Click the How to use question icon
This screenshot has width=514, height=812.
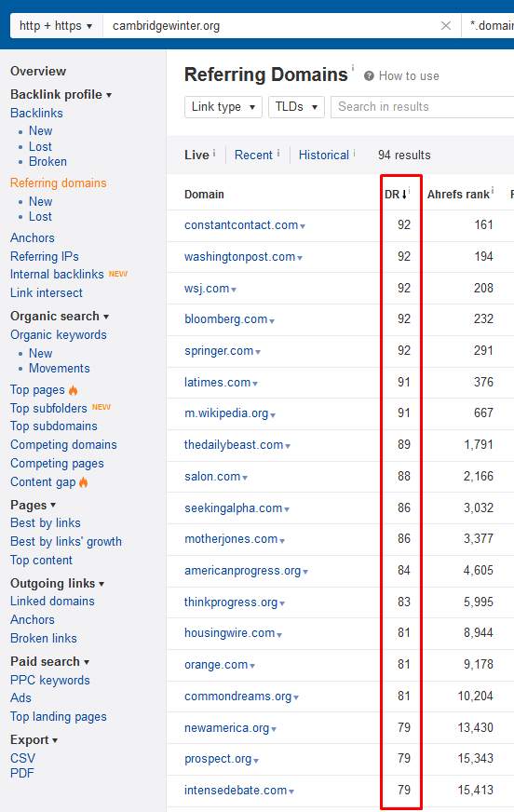pyautogui.click(x=369, y=76)
